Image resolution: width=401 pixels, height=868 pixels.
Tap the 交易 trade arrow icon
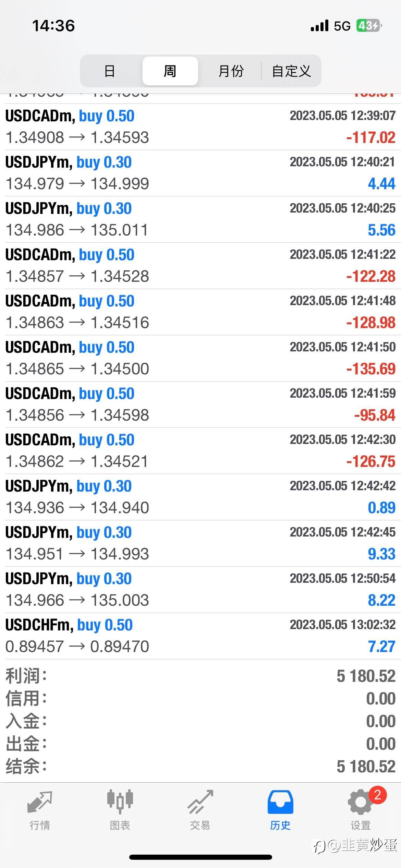click(200, 802)
